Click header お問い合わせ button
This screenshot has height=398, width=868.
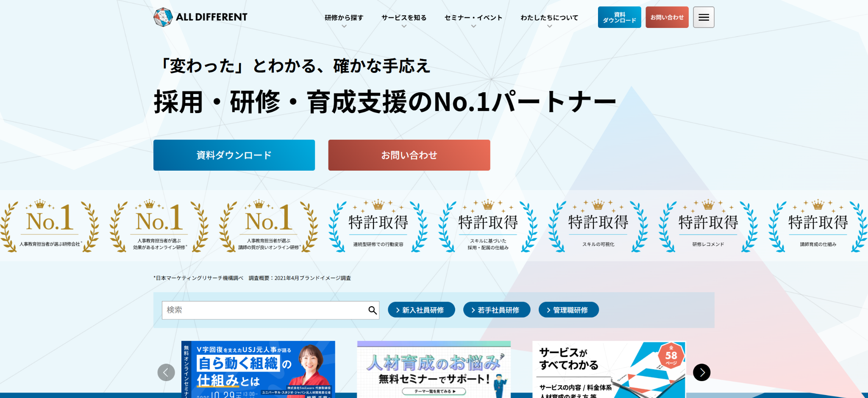(667, 17)
